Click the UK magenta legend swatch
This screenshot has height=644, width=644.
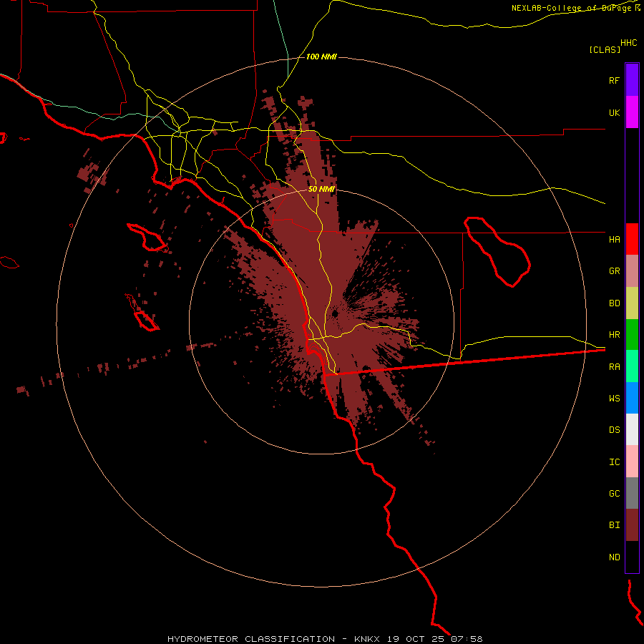click(x=632, y=112)
